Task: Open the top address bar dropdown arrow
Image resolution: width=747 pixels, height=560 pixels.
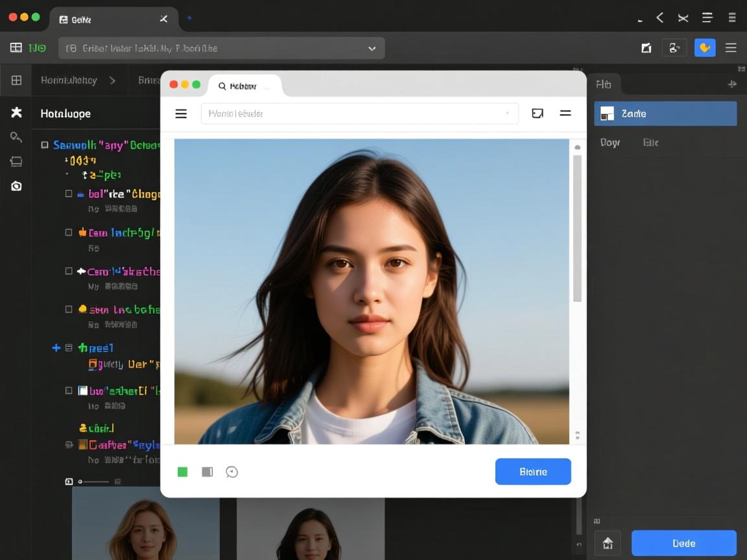Action: (372, 48)
